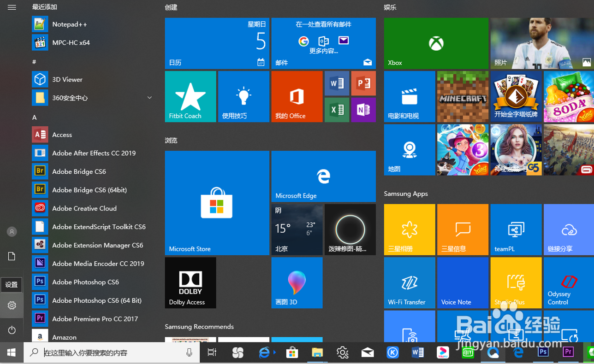Click the microphone icon in search box
Screen dimensions: 594x364
pos(189,352)
